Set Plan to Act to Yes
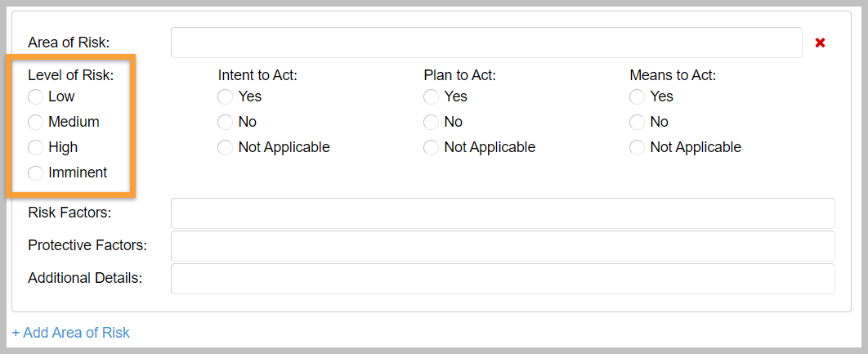This screenshot has height=354, width=868. click(431, 97)
